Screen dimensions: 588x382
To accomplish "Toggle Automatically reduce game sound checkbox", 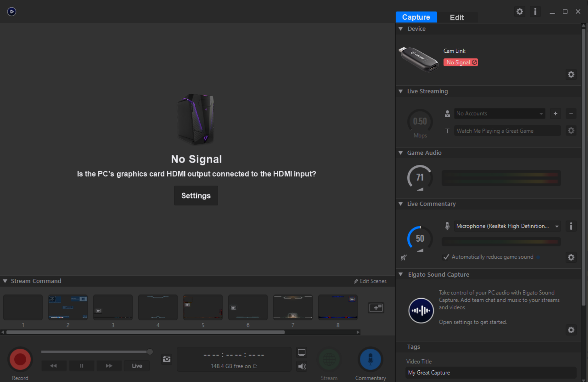I will pyautogui.click(x=446, y=257).
